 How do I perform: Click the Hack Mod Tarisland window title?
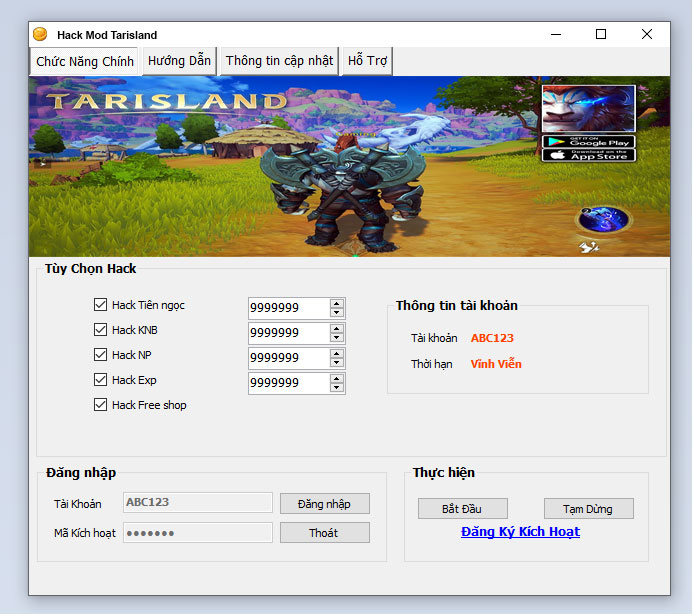pos(107,35)
